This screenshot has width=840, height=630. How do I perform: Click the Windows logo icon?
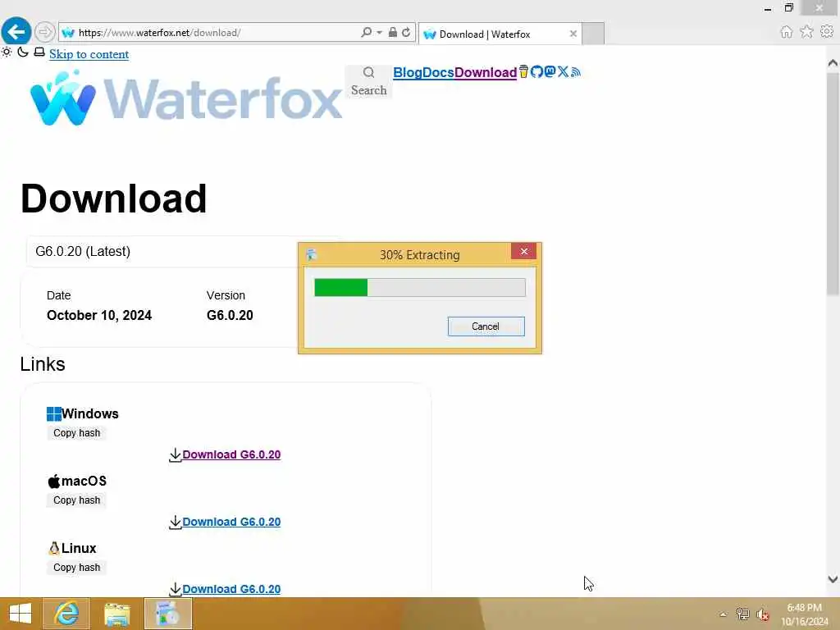tap(53, 413)
